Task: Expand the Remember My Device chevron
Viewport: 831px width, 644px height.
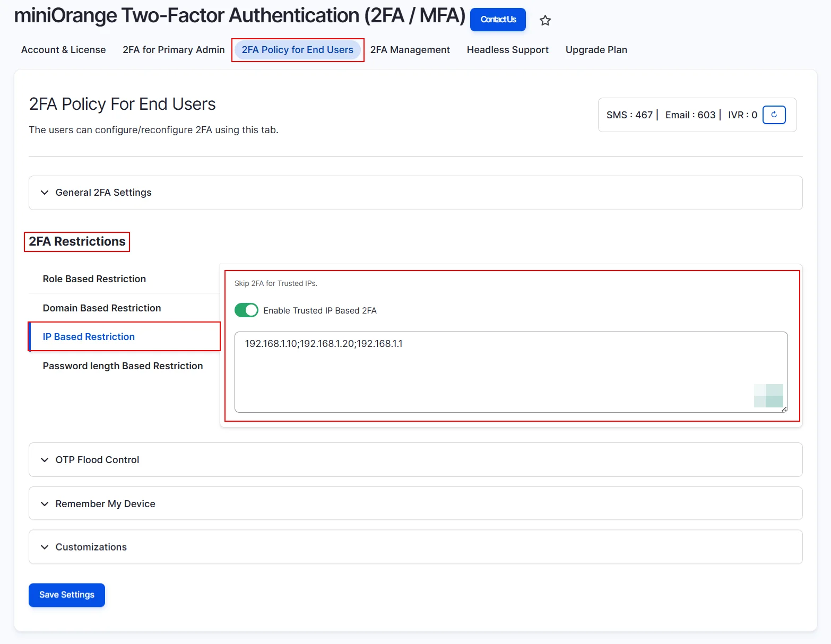Action: pos(45,504)
